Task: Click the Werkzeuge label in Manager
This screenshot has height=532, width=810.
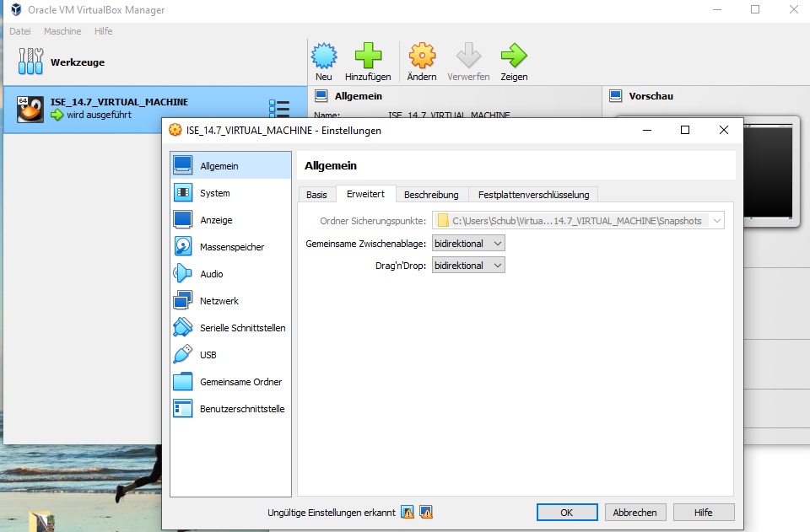Action: pos(78,62)
